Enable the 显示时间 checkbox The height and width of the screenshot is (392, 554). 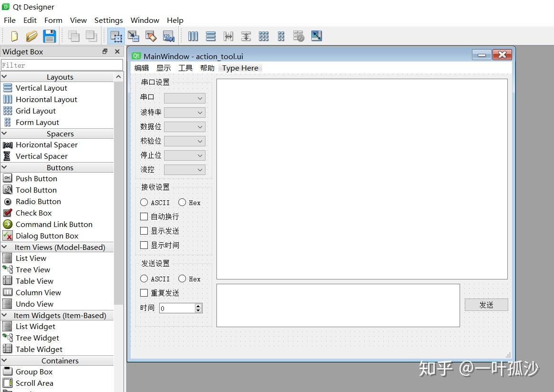tap(144, 245)
